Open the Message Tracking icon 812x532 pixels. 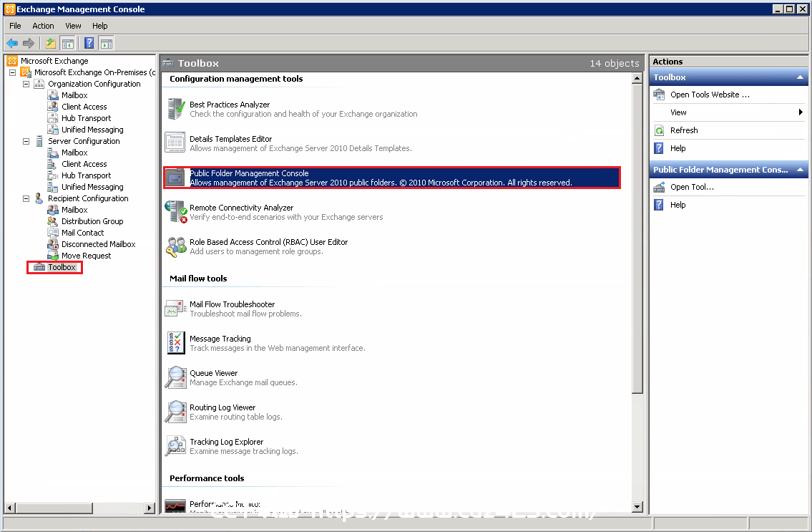coord(176,343)
